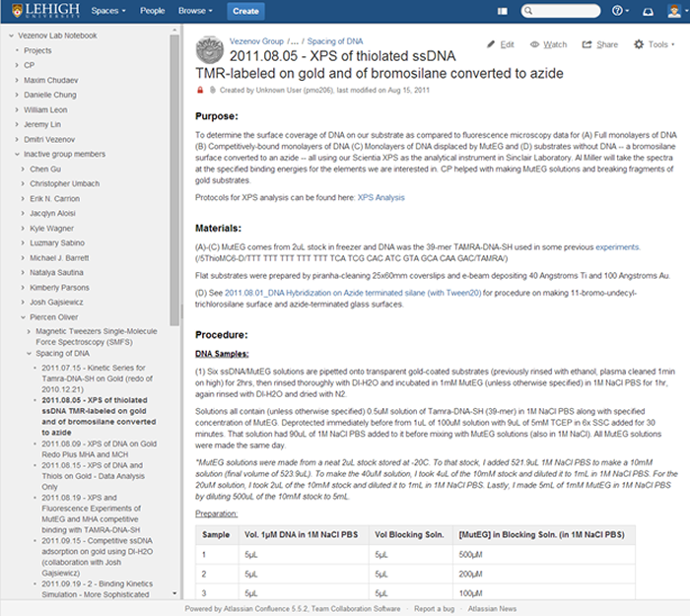Click the red page restrictions lock icon
Viewport: 690px width, 616px height.
coord(200,91)
